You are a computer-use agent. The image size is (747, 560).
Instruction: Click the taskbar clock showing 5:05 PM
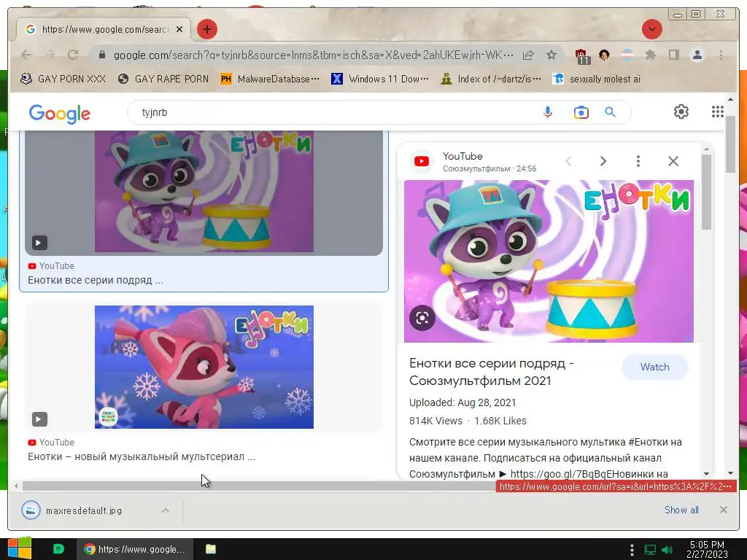pos(707,550)
